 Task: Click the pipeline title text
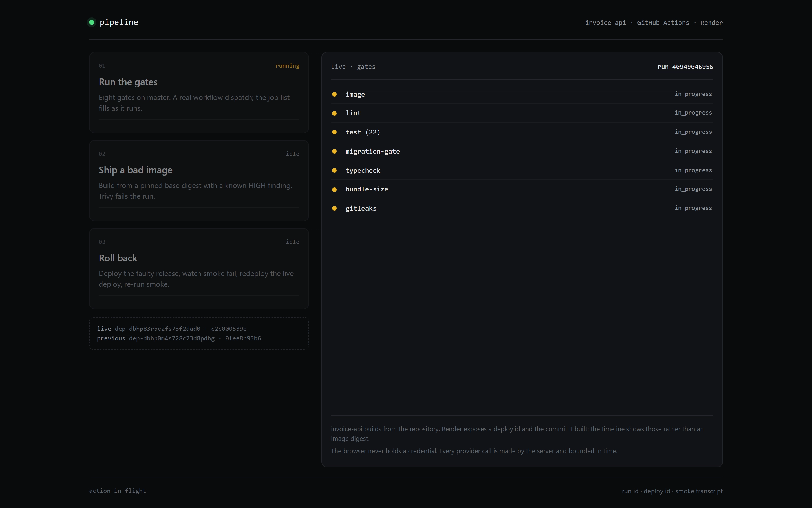[119, 22]
